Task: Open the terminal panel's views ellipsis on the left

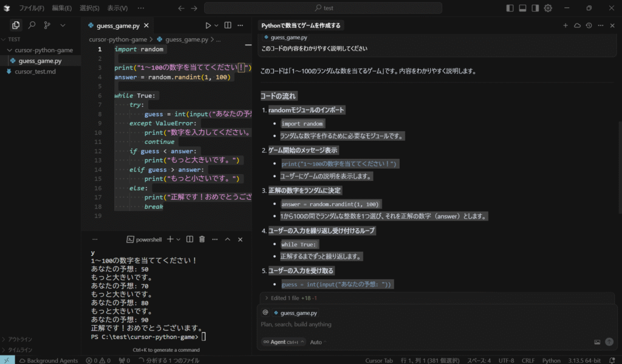Action: pyautogui.click(x=95, y=239)
